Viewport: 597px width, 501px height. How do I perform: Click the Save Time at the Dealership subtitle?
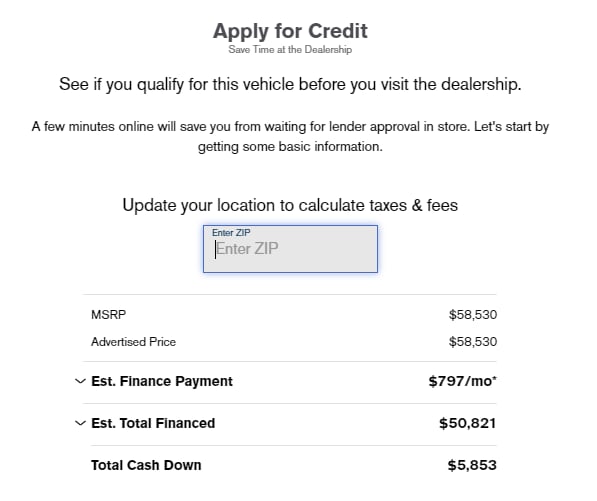pos(290,49)
